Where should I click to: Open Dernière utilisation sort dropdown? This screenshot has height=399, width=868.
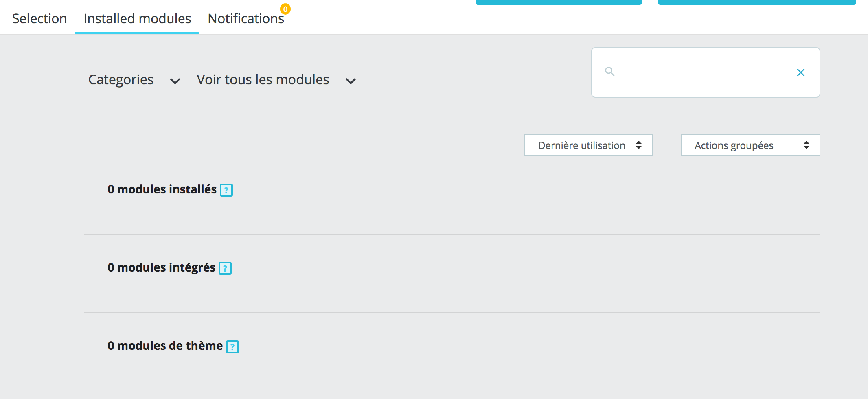coord(588,145)
